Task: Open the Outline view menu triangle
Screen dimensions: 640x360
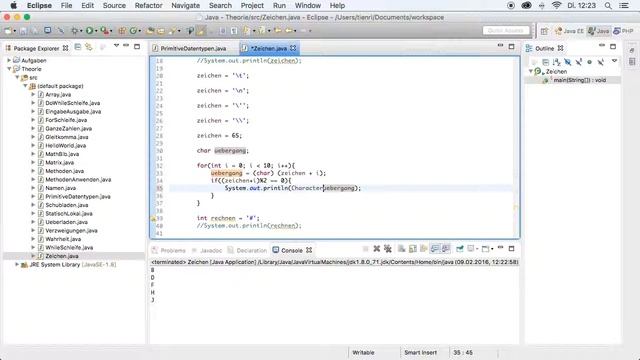Action: (x=614, y=61)
